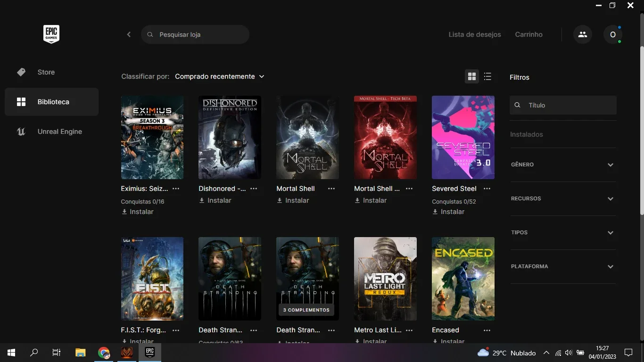Image resolution: width=644 pixels, height=362 pixels.
Task: Open Unreal Engine section
Action: 51,132
